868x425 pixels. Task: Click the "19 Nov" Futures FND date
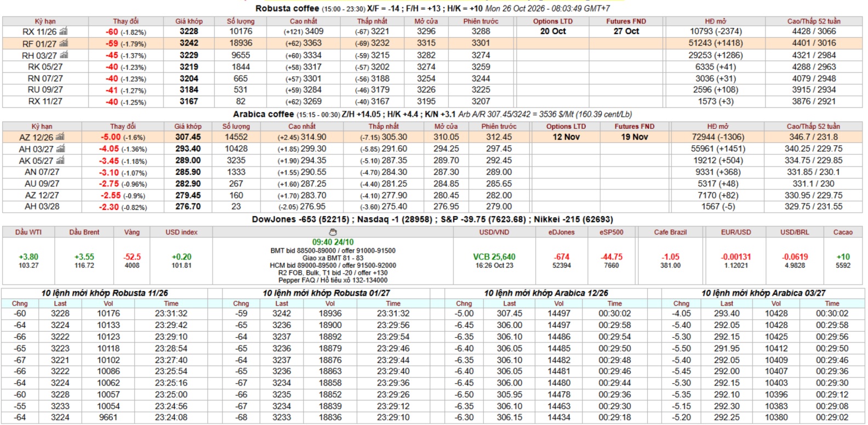[x=635, y=137]
